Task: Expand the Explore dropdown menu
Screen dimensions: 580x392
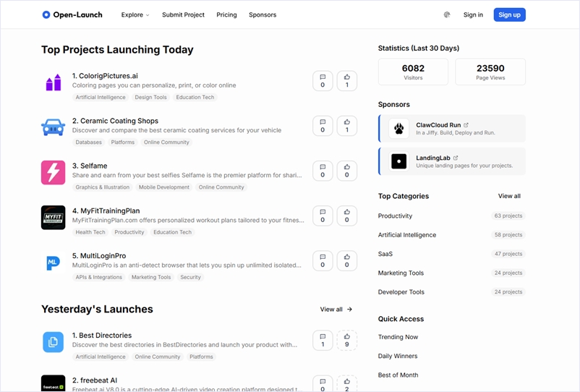Action: click(135, 14)
